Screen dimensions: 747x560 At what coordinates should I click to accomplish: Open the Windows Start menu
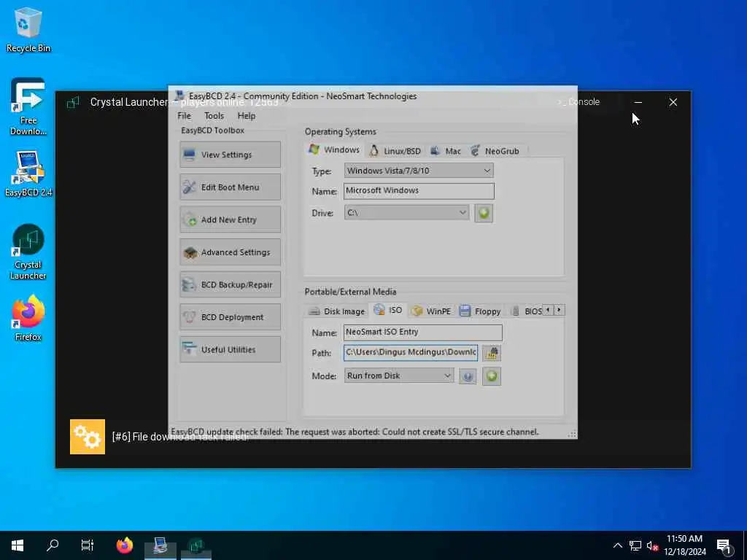(x=18, y=545)
